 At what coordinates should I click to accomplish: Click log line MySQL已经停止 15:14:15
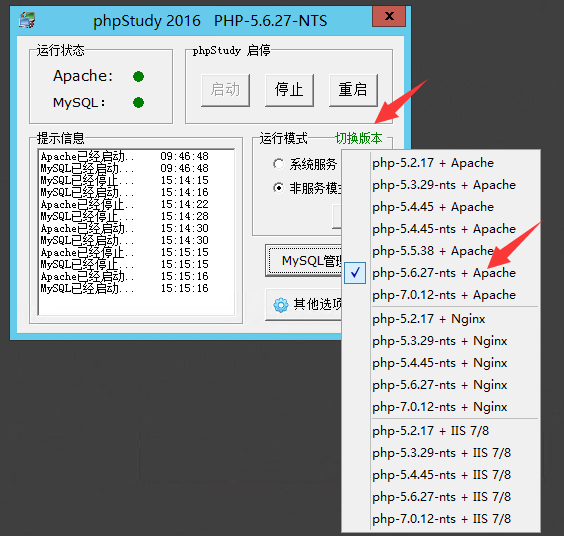[124, 180]
